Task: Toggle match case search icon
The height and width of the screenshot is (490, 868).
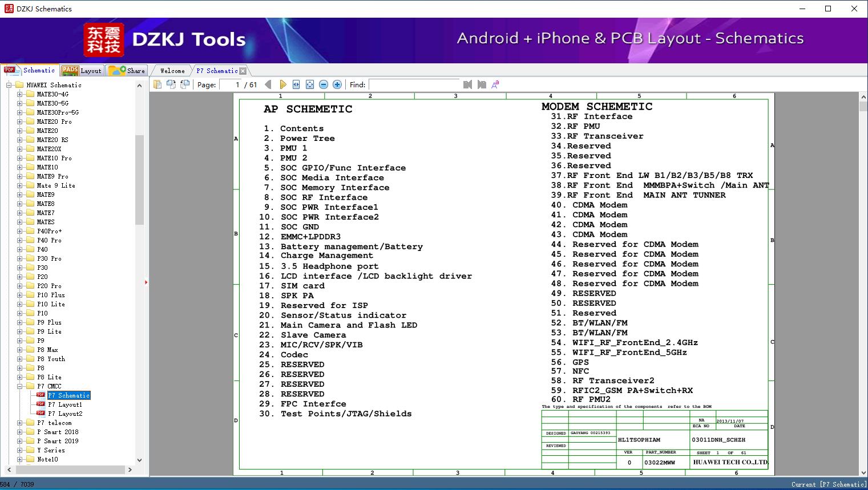Action: point(495,84)
